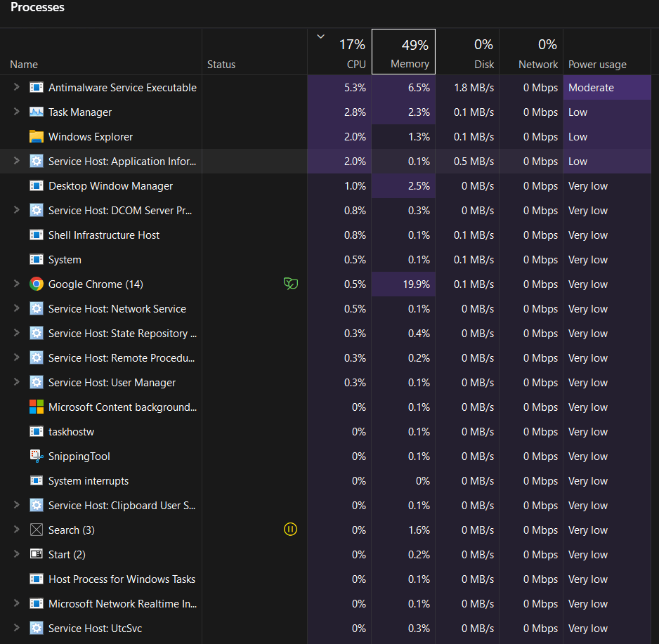The height and width of the screenshot is (644, 659).
Task: Click the Search process icon
Action: coord(37,530)
